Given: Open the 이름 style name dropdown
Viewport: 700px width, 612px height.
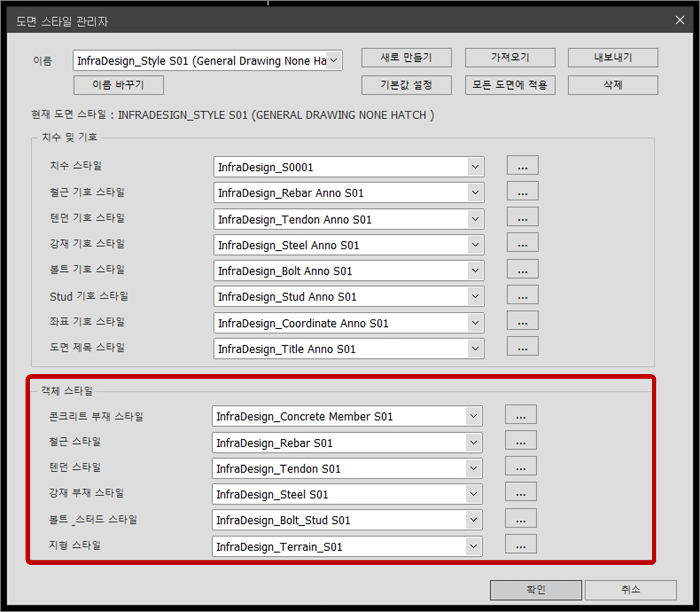Looking at the screenshot, I should point(334,60).
